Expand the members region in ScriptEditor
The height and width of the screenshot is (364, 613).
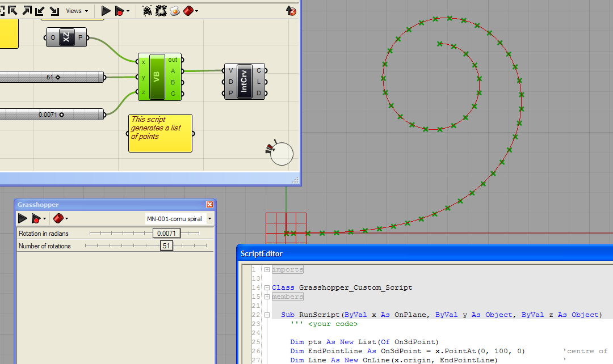[x=266, y=297]
